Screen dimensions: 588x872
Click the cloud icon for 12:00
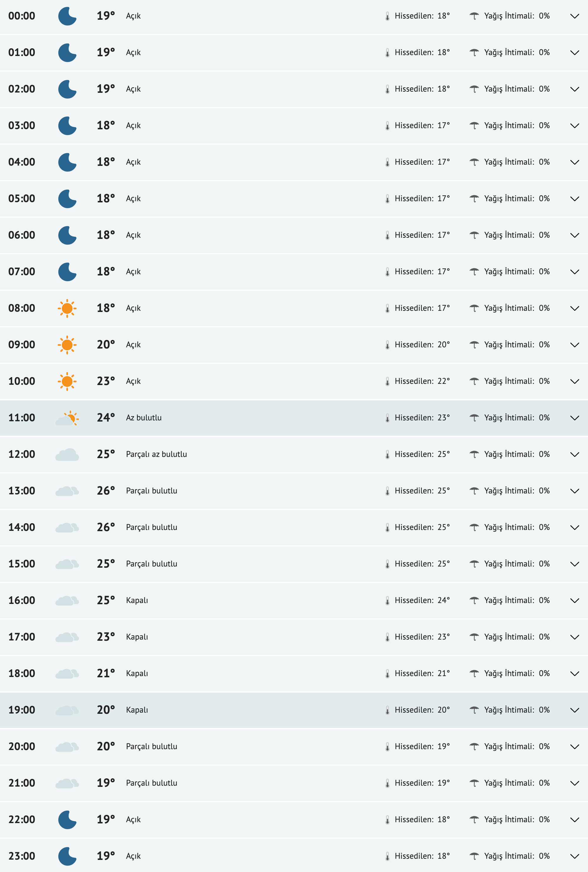67,454
